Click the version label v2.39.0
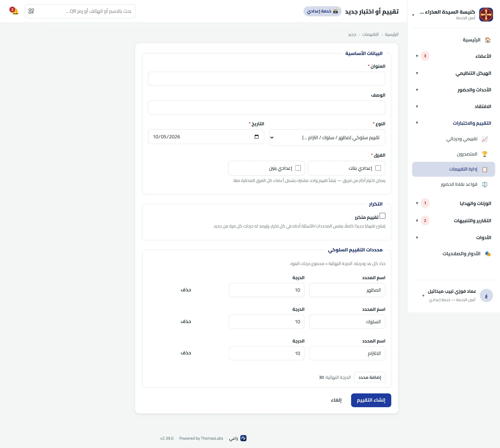 tap(167, 438)
